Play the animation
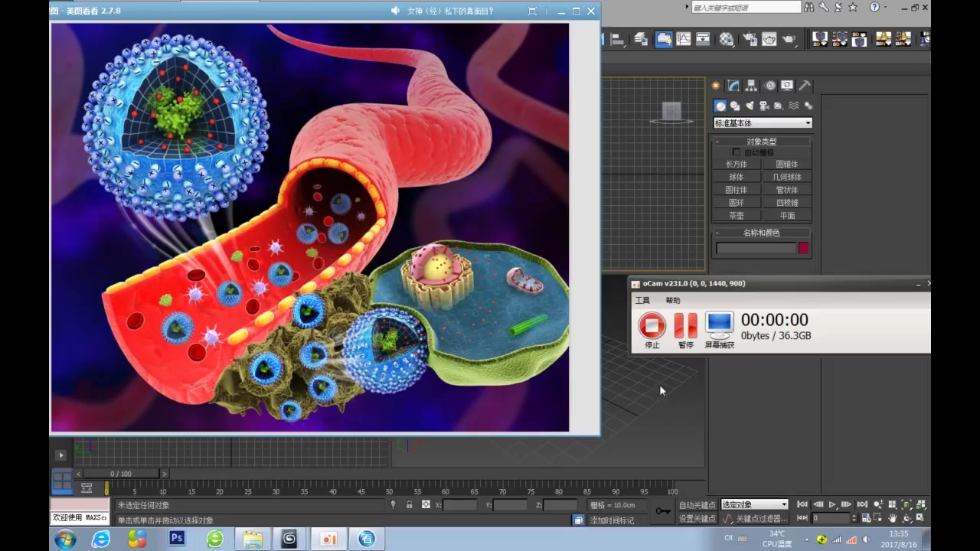 832,505
